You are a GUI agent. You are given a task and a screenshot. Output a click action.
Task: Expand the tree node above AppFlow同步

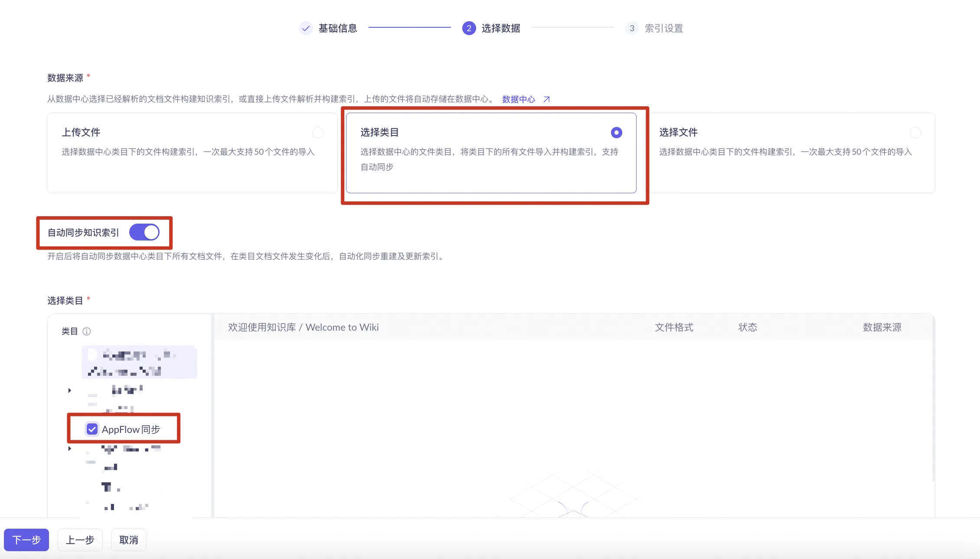pyautogui.click(x=69, y=390)
